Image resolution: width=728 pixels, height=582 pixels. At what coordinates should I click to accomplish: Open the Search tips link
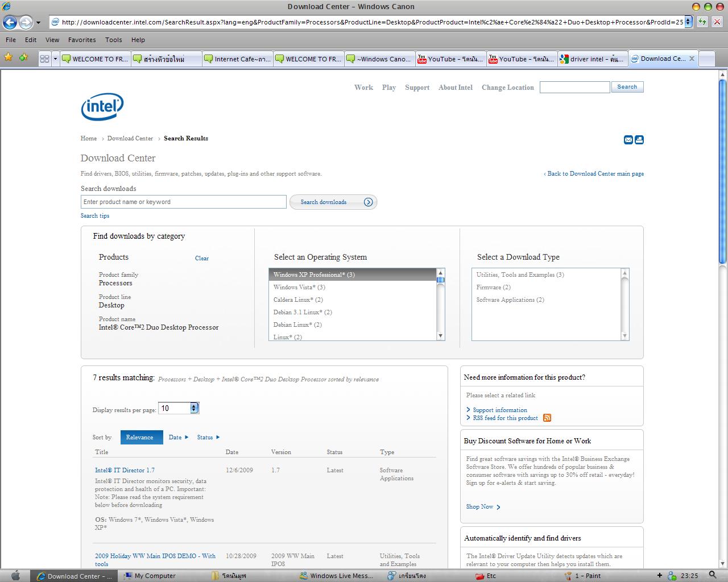[x=95, y=216]
